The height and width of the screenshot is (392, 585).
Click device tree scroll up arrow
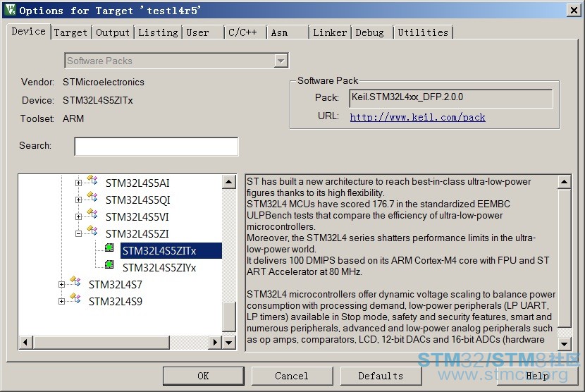coord(228,182)
